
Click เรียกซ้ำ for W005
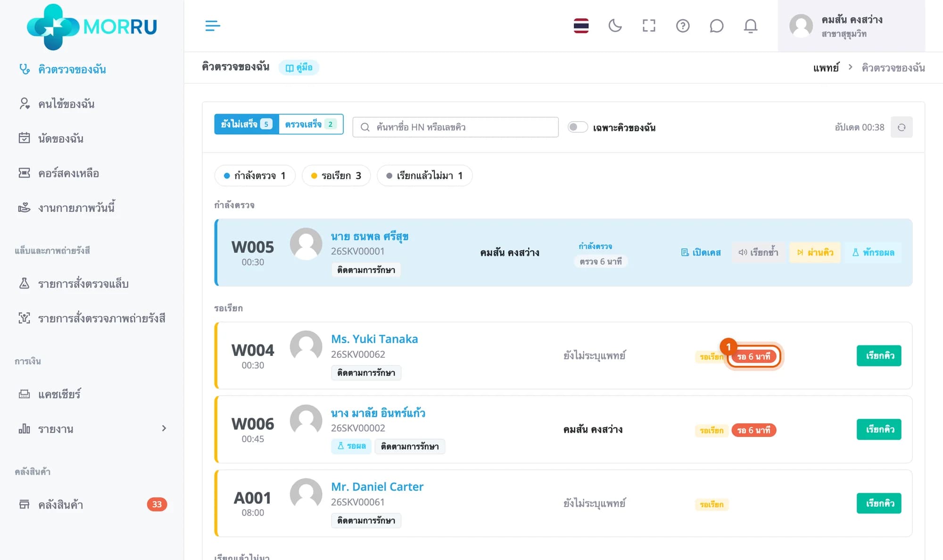(x=759, y=253)
